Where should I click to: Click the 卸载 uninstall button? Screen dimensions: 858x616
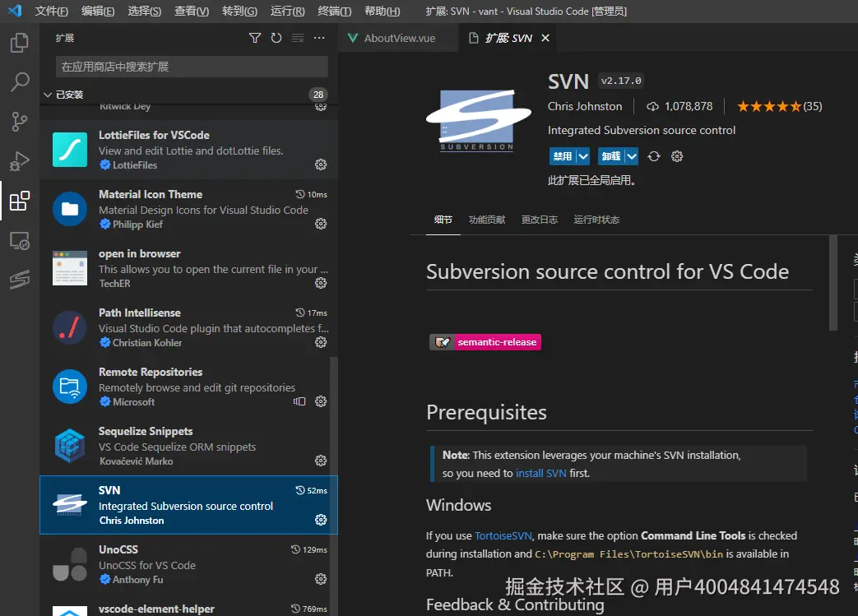pyautogui.click(x=610, y=156)
